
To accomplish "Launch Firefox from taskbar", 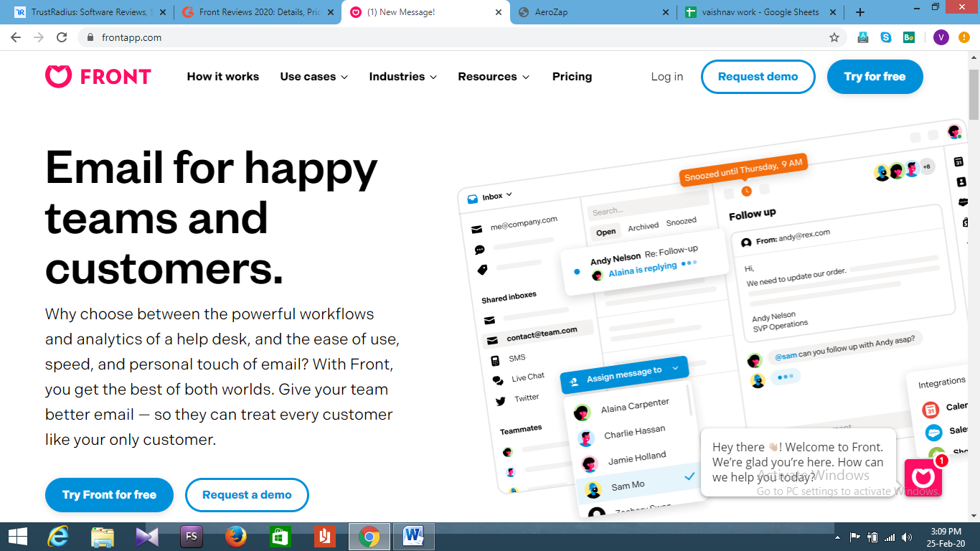I will (236, 537).
